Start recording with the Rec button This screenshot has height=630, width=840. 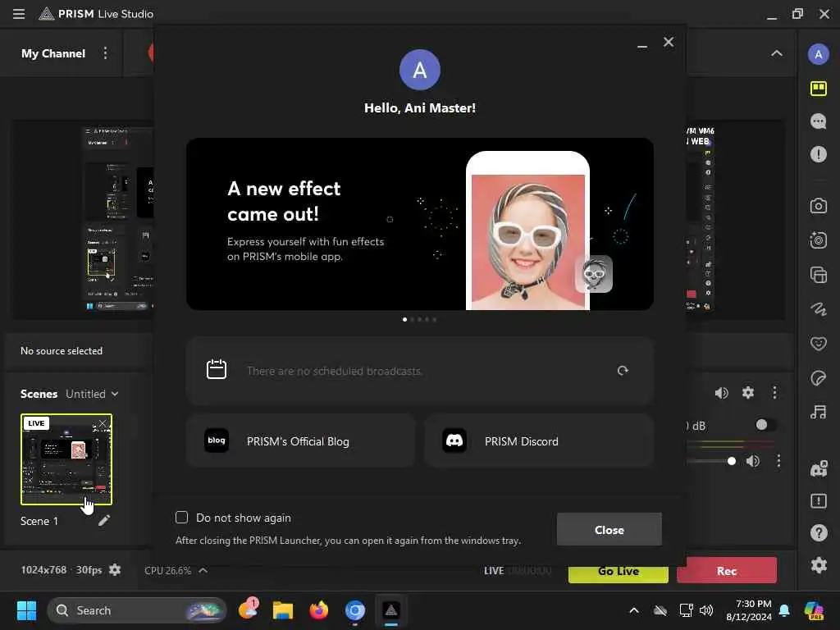pyautogui.click(x=727, y=571)
